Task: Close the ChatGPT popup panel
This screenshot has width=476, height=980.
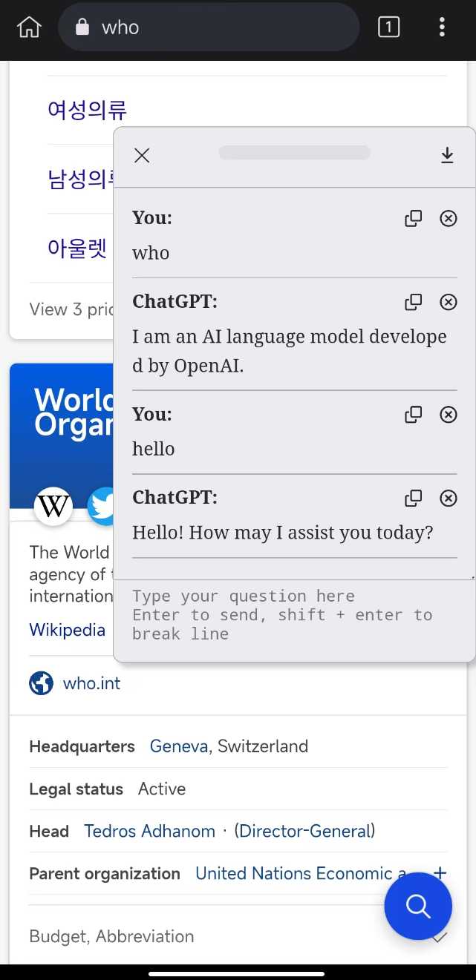Action: (142, 155)
